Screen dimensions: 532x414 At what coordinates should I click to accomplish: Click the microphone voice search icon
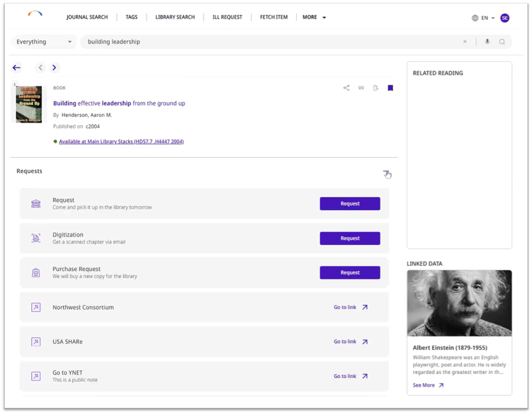(487, 42)
